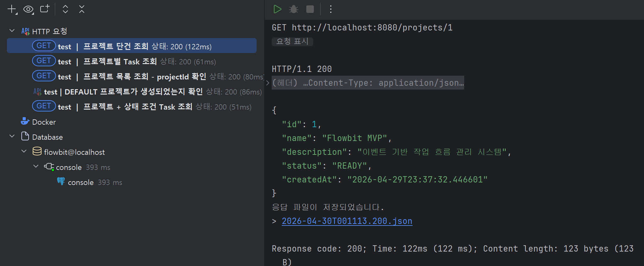
Task: Click the Add service plus icon
Action: click(12, 9)
